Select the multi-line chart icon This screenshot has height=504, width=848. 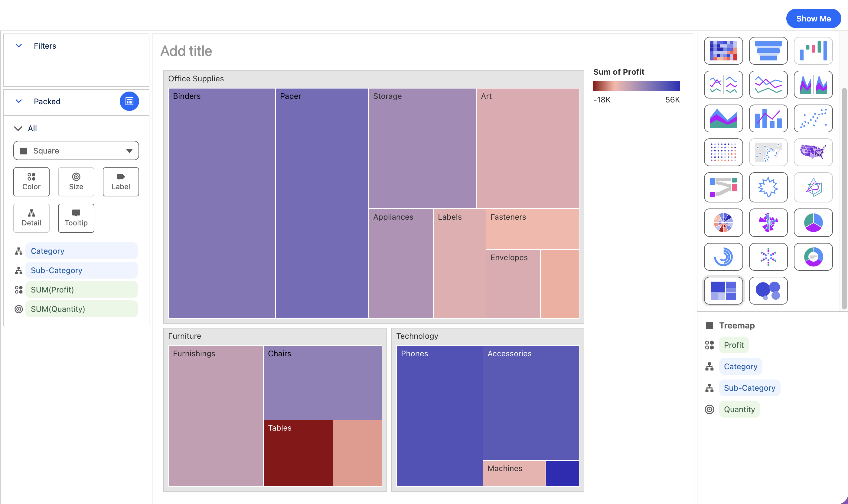point(768,85)
